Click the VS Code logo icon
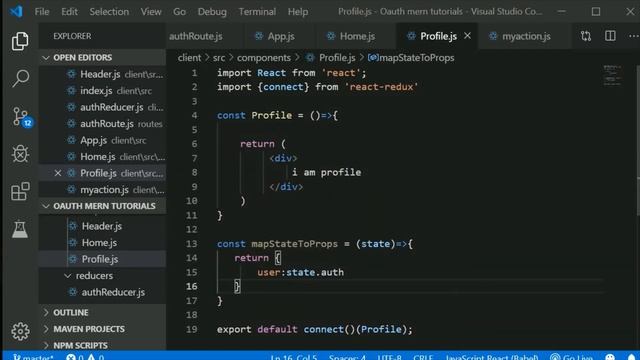The height and width of the screenshot is (360, 640). 16,11
